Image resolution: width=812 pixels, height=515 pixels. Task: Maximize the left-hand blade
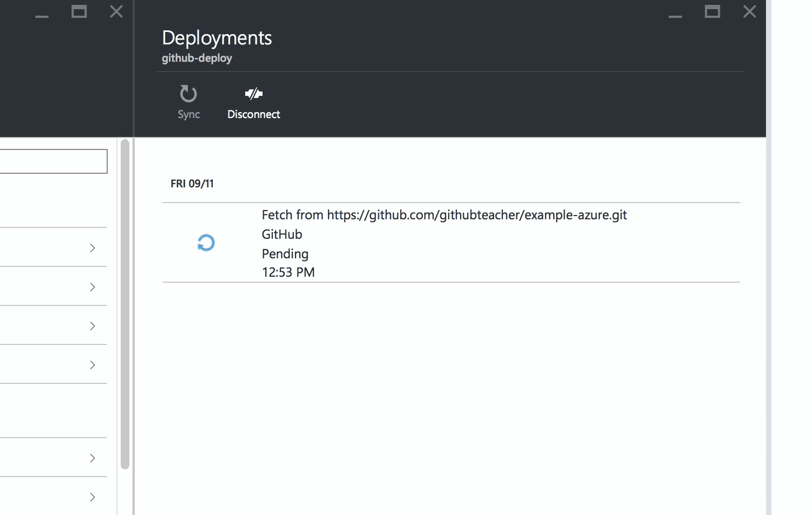pos(79,11)
